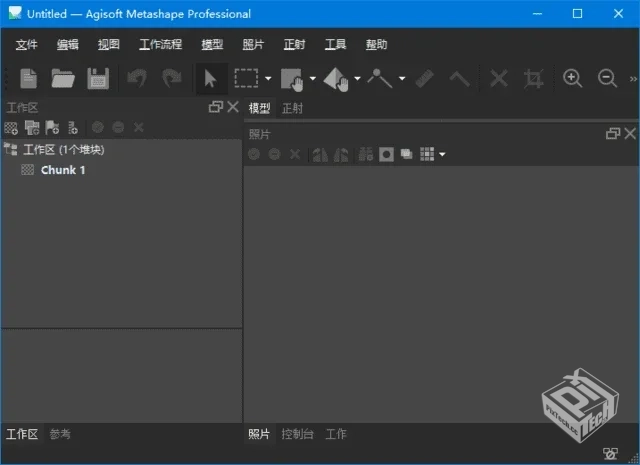Save project with floppy disk icon

(98, 78)
